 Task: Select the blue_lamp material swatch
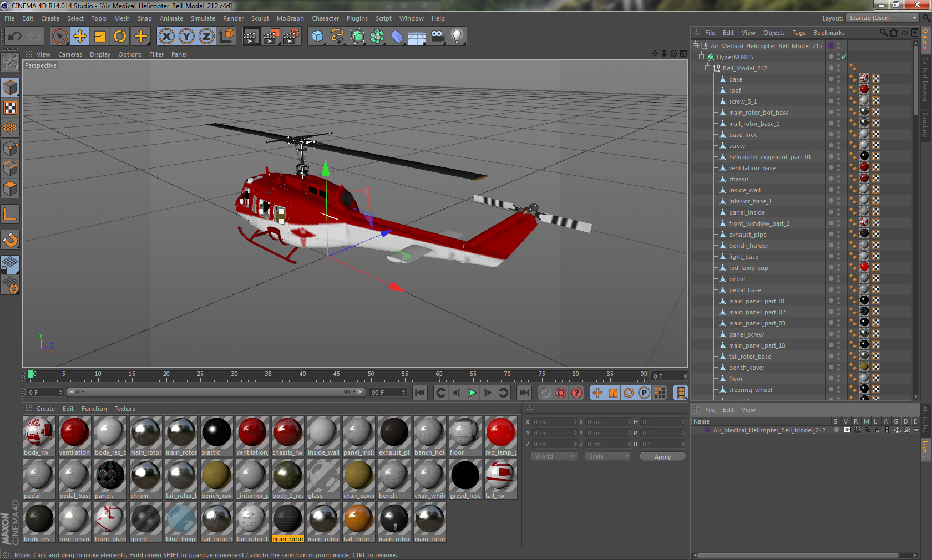pos(181,523)
